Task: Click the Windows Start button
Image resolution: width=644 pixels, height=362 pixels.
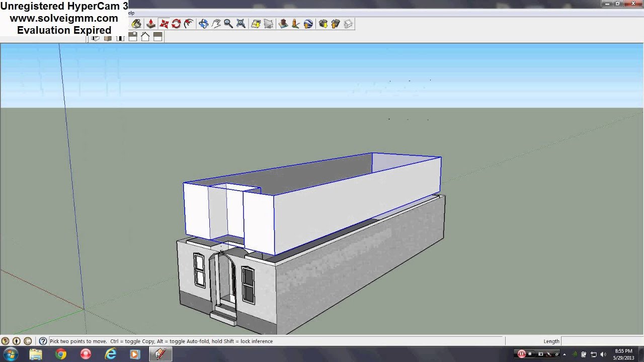Action: pyautogui.click(x=11, y=354)
